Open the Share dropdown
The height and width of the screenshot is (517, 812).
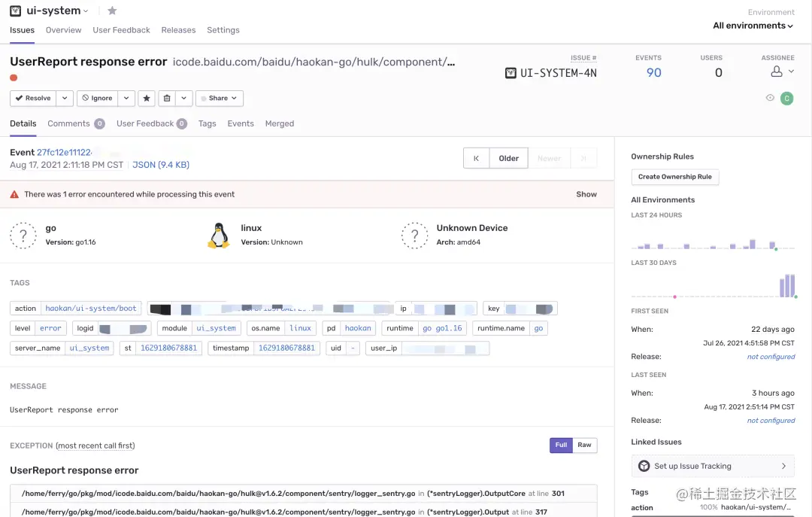click(220, 98)
